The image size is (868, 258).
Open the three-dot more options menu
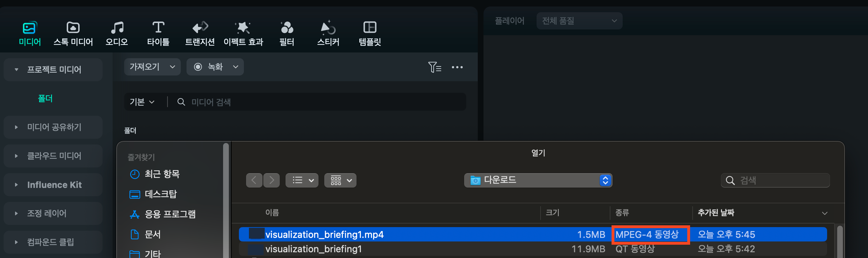pos(457,67)
